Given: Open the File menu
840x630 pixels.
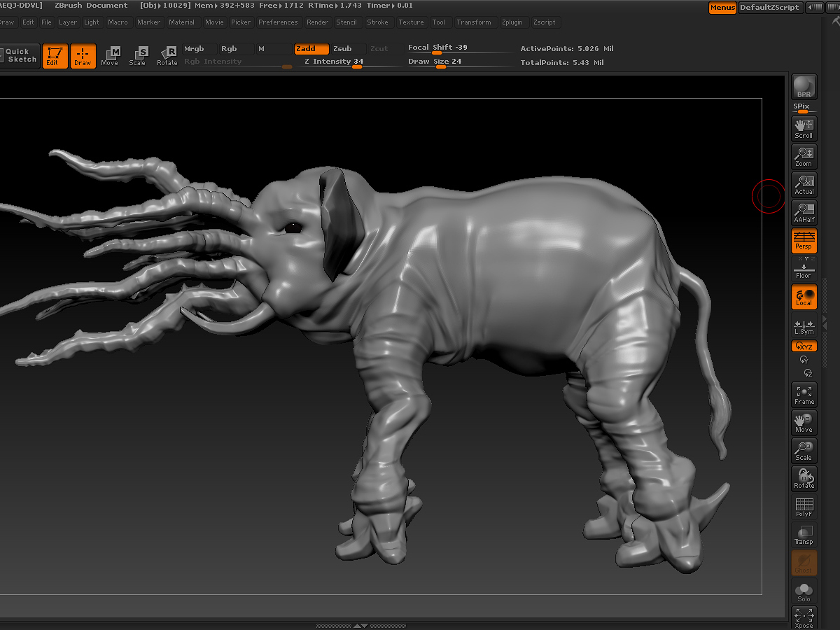Looking at the screenshot, I should coord(46,22).
